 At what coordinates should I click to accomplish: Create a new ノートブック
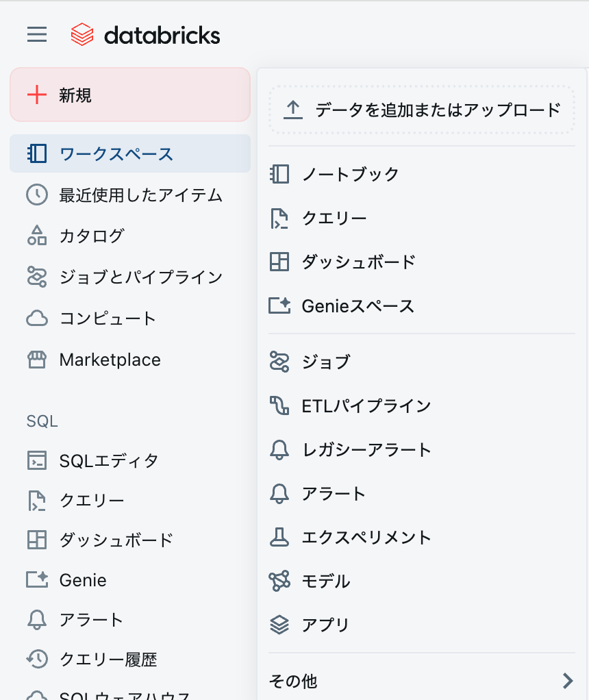coord(349,174)
